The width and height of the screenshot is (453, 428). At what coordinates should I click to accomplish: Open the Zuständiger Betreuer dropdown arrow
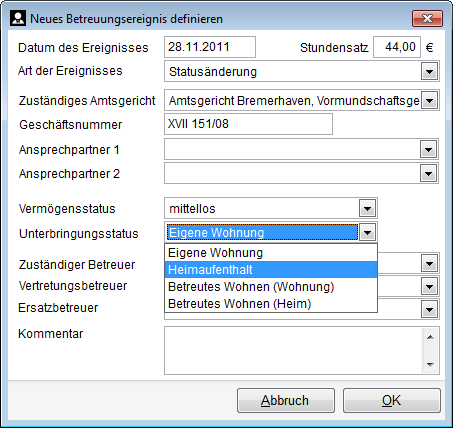coord(429,264)
